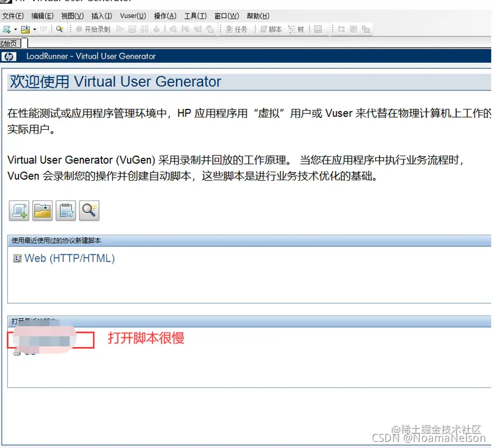Click the 欢迎使用 Virtual User Generator heading

tap(115, 81)
